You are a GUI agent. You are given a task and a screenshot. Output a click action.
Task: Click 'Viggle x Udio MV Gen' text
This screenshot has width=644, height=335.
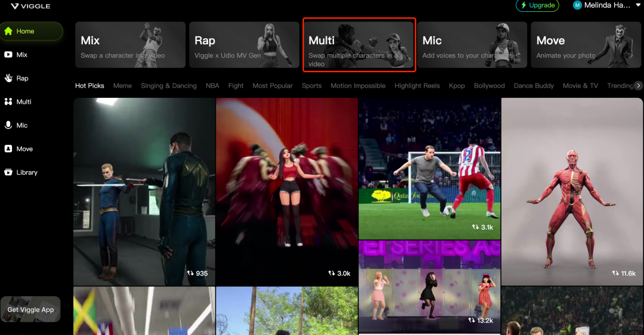228,55
